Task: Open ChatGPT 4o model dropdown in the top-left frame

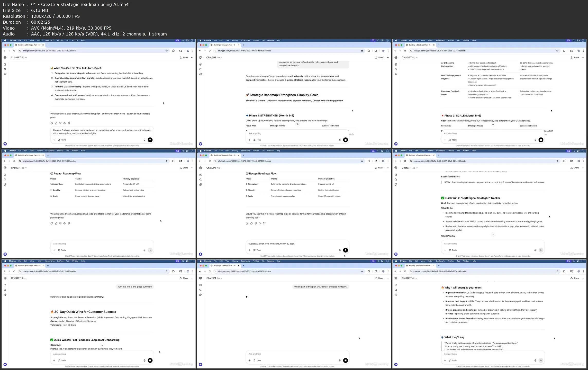Action: (19, 58)
